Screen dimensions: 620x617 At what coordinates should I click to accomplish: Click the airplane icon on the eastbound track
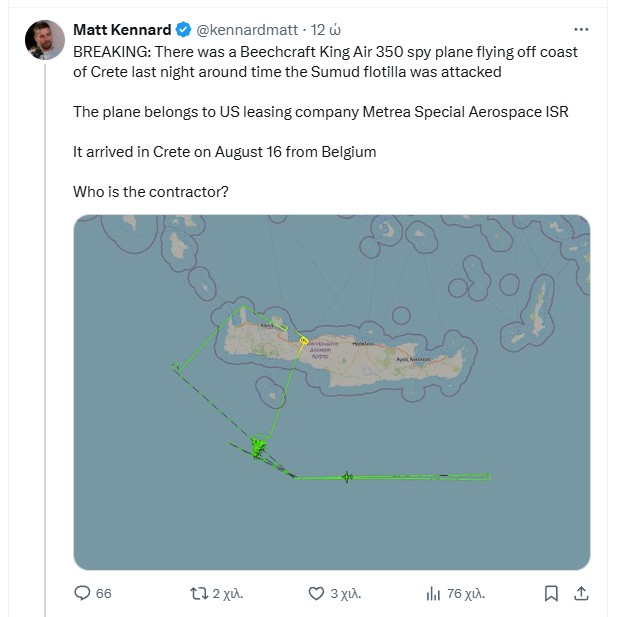coord(346,476)
